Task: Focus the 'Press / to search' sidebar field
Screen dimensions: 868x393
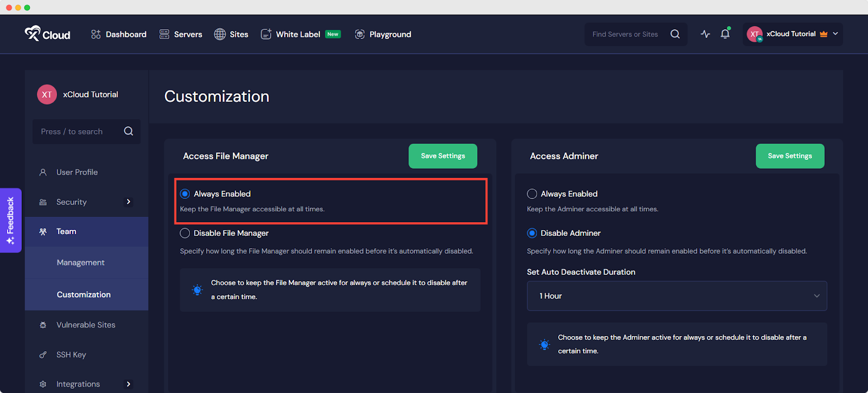Action: 86,132
